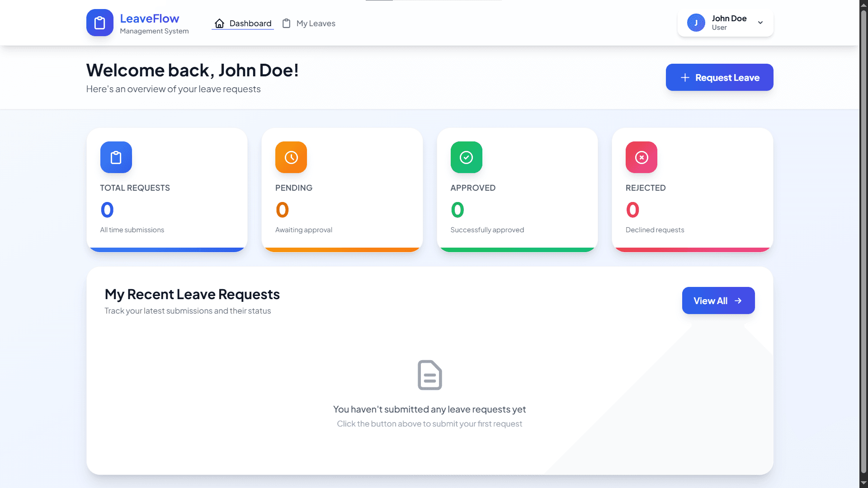Click 'Click the button above to submit' hint
Image resolution: width=868 pixels, height=488 pixels.
(429, 424)
